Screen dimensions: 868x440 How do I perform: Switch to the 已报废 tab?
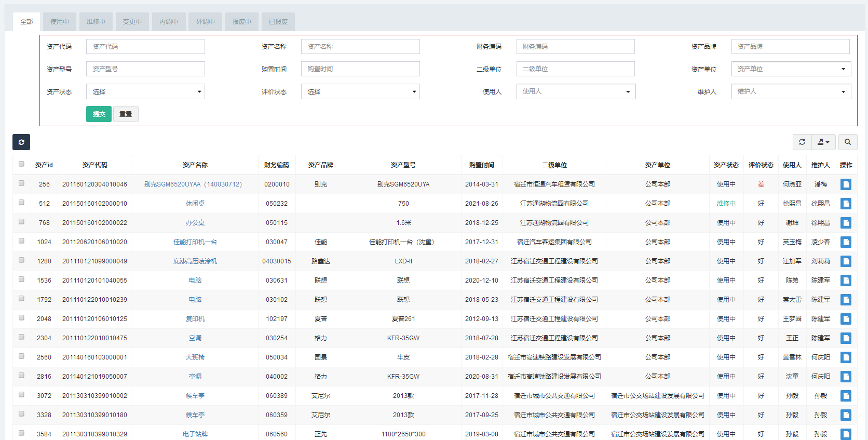point(278,22)
